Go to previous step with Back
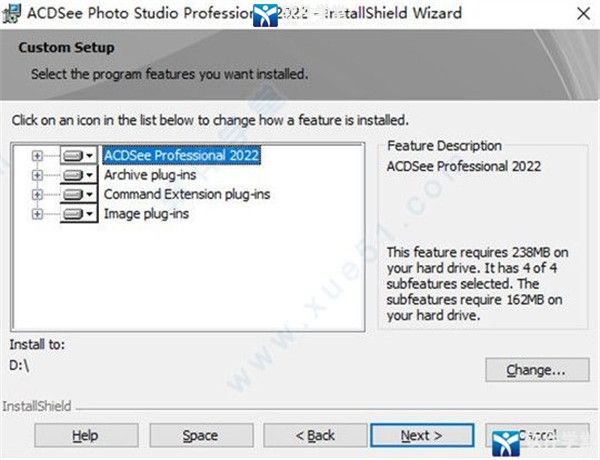The image size is (600, 460). coord(315,436)
